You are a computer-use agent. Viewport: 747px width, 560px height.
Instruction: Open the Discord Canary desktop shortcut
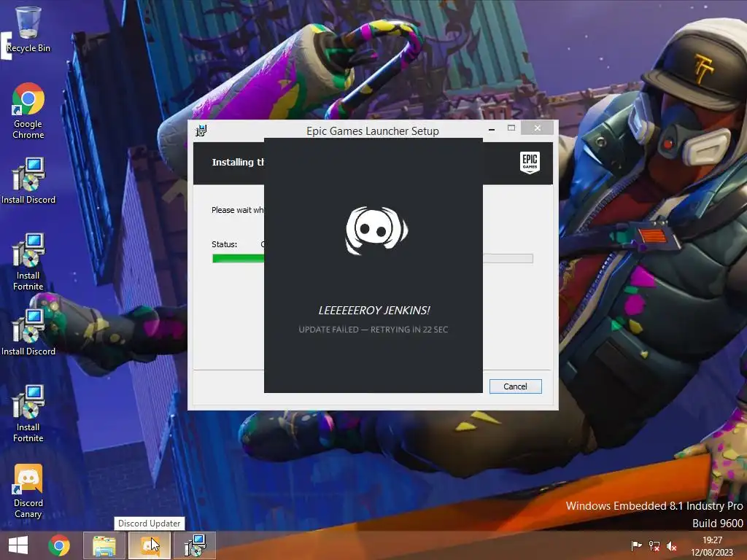click(28, 491)
